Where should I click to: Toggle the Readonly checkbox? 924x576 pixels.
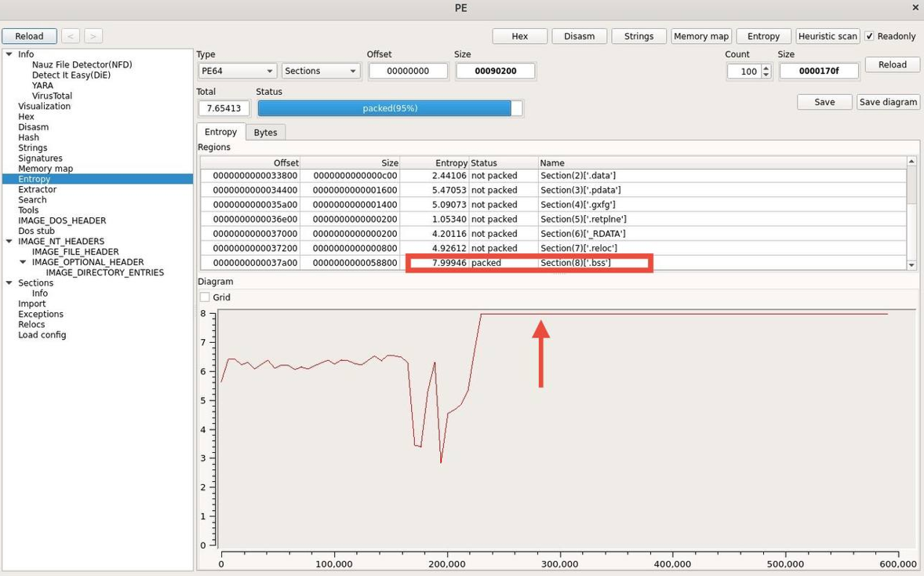tap(869, 36)
